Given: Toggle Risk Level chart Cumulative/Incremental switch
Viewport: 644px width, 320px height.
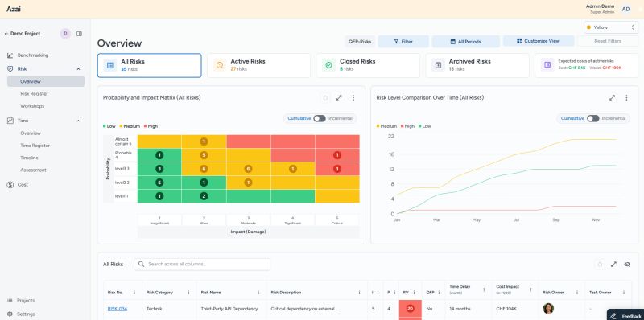Looking at the screenshot, I should click(x=592, y=118).
